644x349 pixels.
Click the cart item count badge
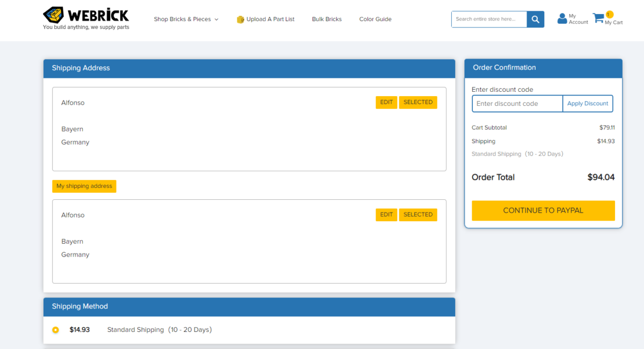point(609,14)
